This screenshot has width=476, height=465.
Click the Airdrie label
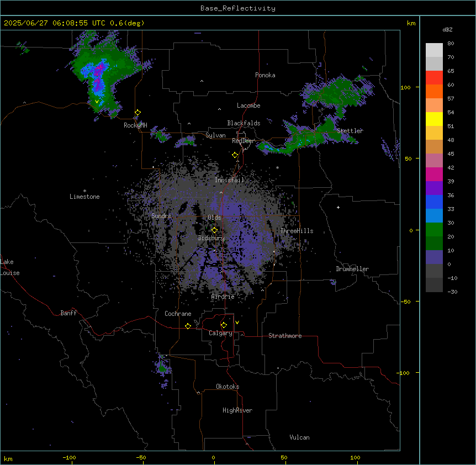pos(223,297)
